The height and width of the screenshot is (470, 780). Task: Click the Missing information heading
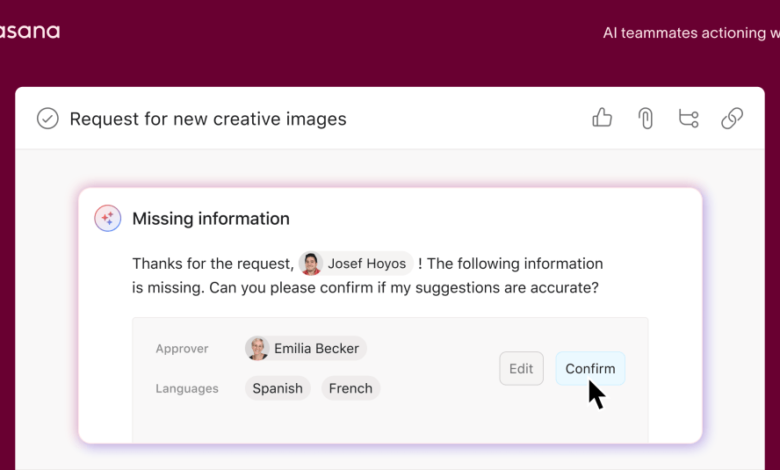coord(211,218)
